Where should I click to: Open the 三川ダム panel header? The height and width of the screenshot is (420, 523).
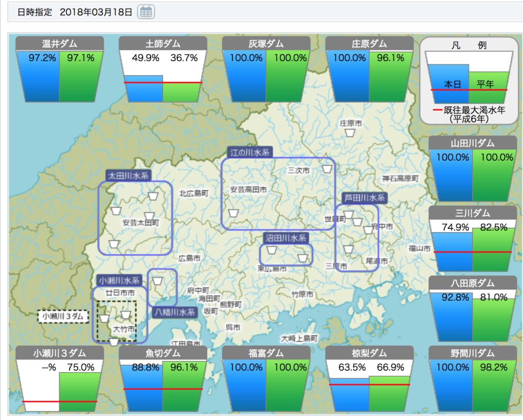[472, 213]
